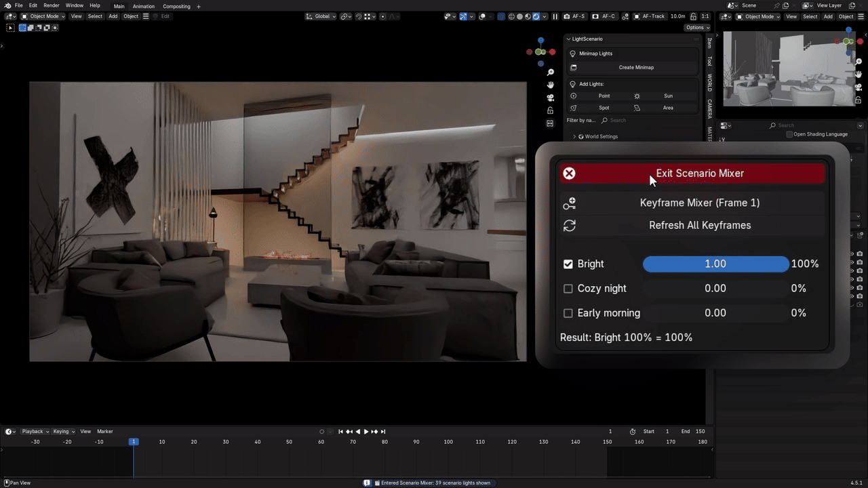
Task: Jump to the timeline start frame
Action: pyautogui.click(x=341, y=432)
